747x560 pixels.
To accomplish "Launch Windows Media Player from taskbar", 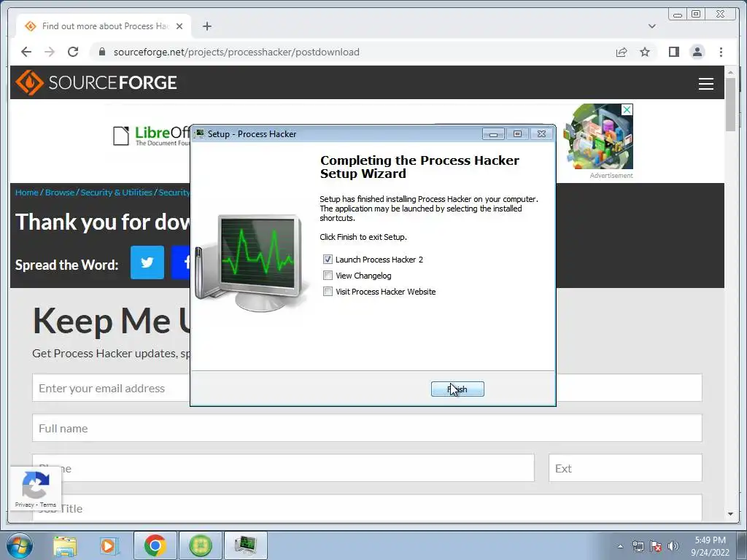I will tap(109, 545).
